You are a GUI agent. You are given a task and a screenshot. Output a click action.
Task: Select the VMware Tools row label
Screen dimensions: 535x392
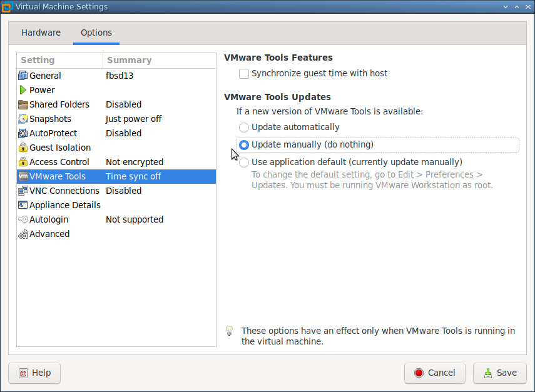pyautogui.click(x=58, y=176)
